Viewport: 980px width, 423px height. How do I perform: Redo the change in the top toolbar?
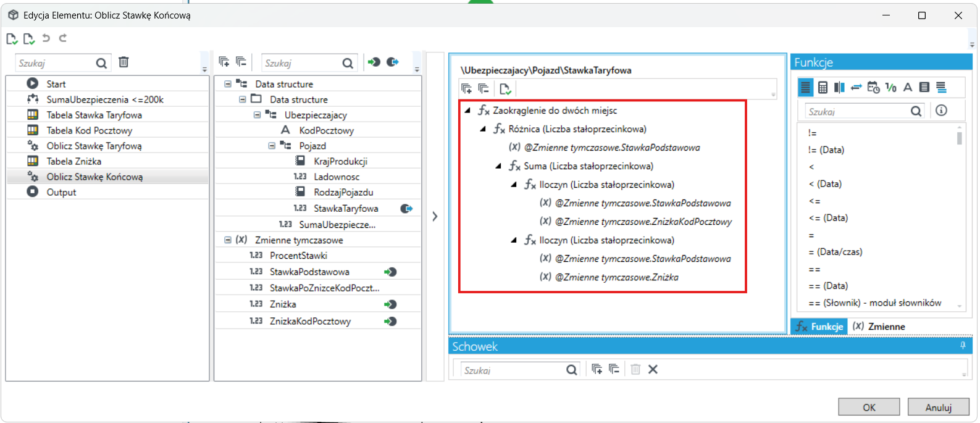point(62,38)
